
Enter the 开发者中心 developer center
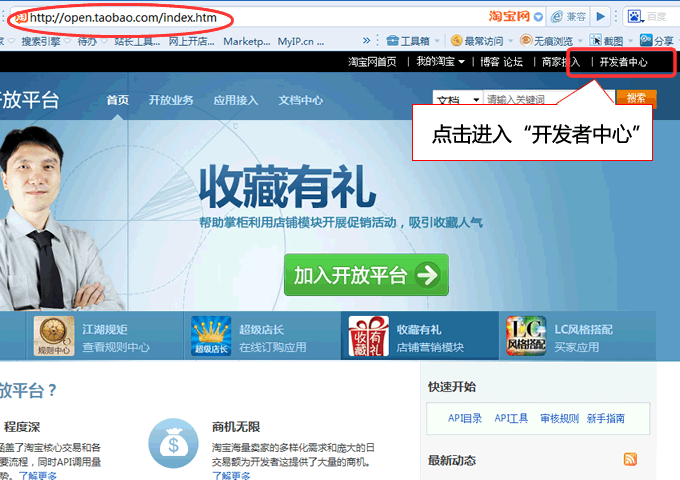[623, 62]
